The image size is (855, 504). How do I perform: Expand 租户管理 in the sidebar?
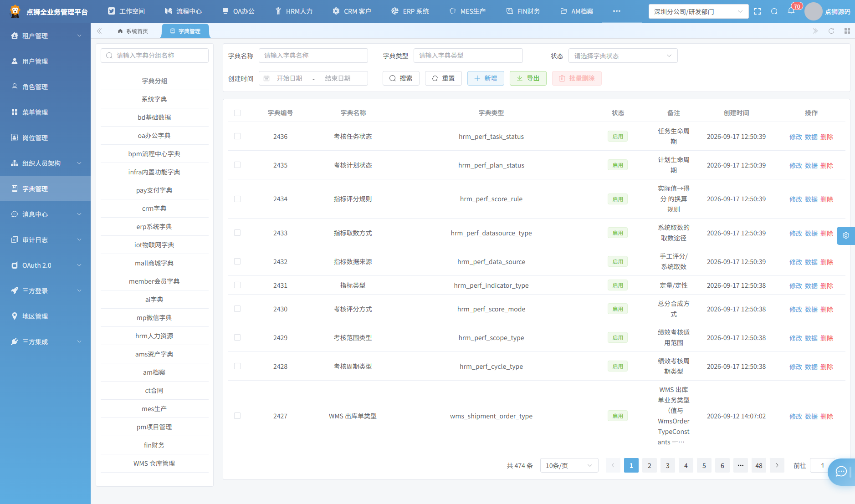tap(46, 36)
